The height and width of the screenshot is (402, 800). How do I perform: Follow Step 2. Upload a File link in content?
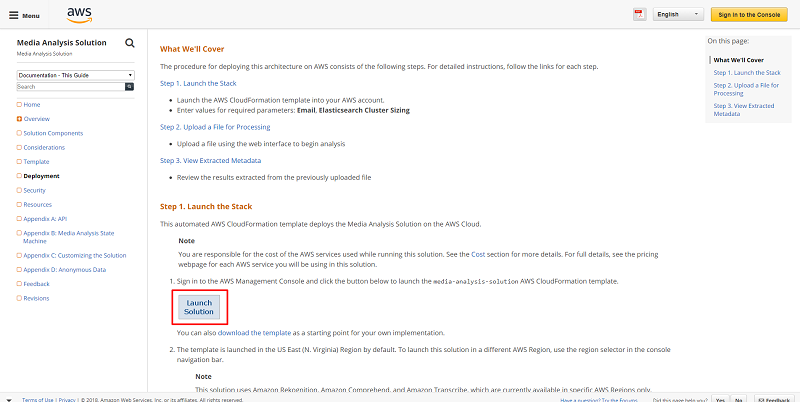click(215, 127)
